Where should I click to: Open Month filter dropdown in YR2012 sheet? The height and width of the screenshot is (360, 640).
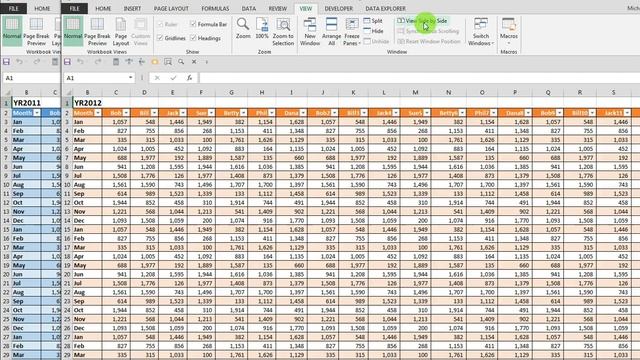pos(98,113)
